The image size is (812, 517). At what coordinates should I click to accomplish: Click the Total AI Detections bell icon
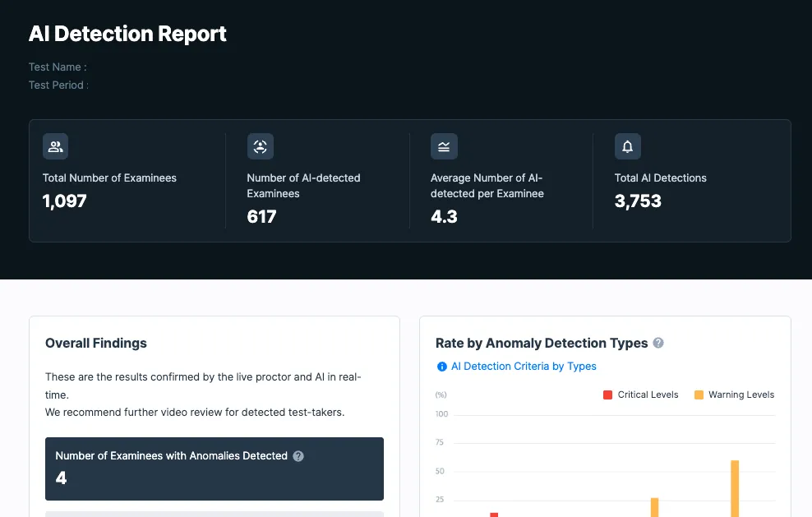click(x=628, y=146)
